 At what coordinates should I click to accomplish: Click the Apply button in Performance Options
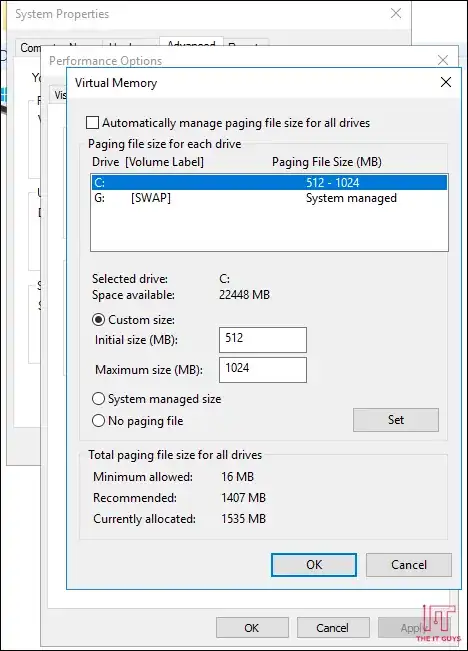(x=411, y=628)
